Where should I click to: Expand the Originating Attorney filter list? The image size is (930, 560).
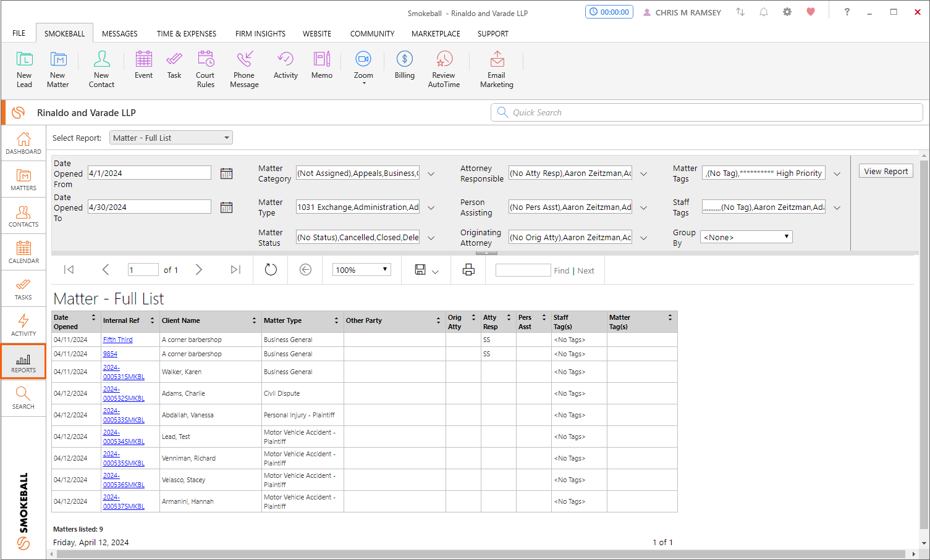click(644, 238)
